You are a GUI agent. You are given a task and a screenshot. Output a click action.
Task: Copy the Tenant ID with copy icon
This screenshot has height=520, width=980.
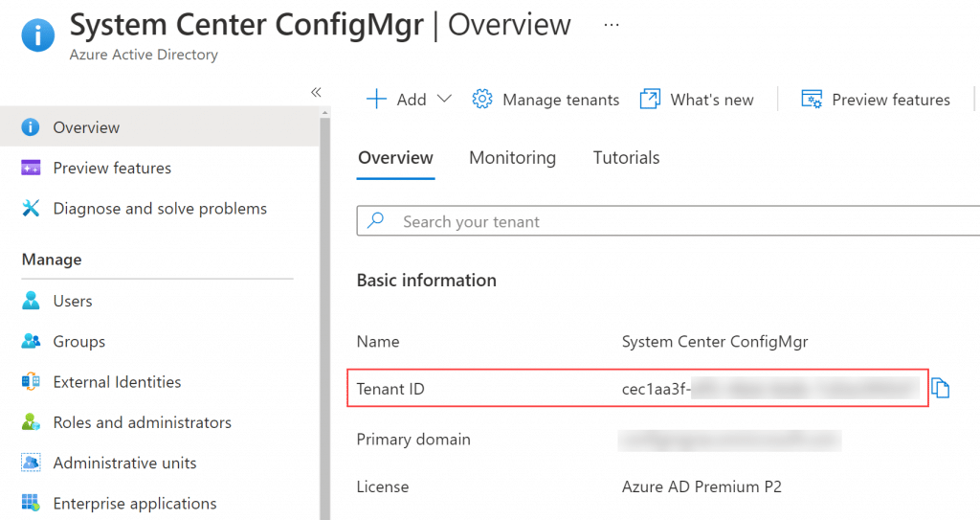(941, 389)
